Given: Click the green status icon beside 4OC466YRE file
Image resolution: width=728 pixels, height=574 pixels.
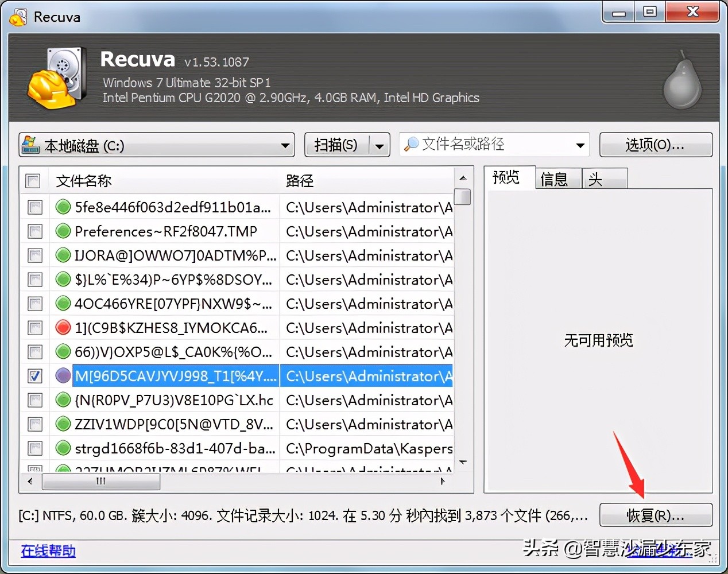Looking at the screenshot, I should coord(63,304).
